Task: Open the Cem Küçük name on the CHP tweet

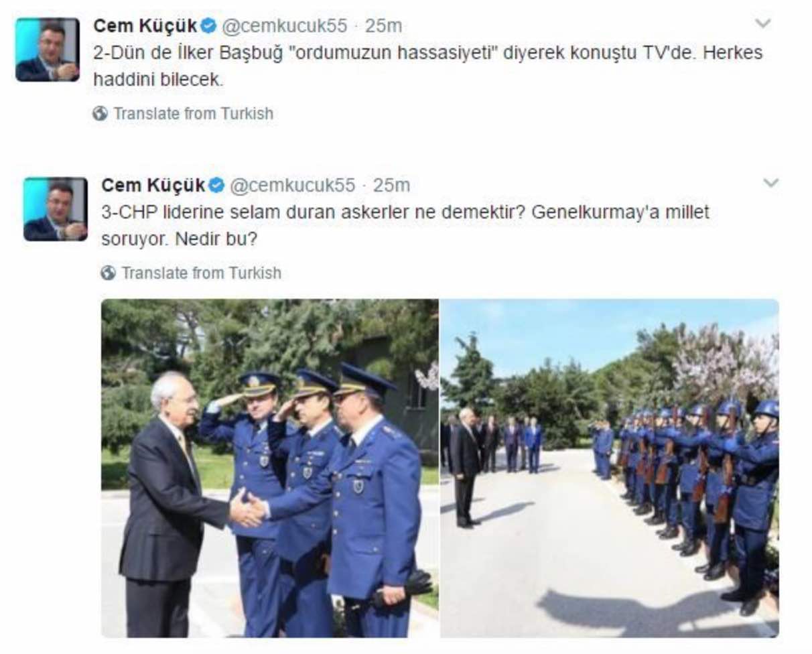Action: pyautogui.click(x=153, y=186)
